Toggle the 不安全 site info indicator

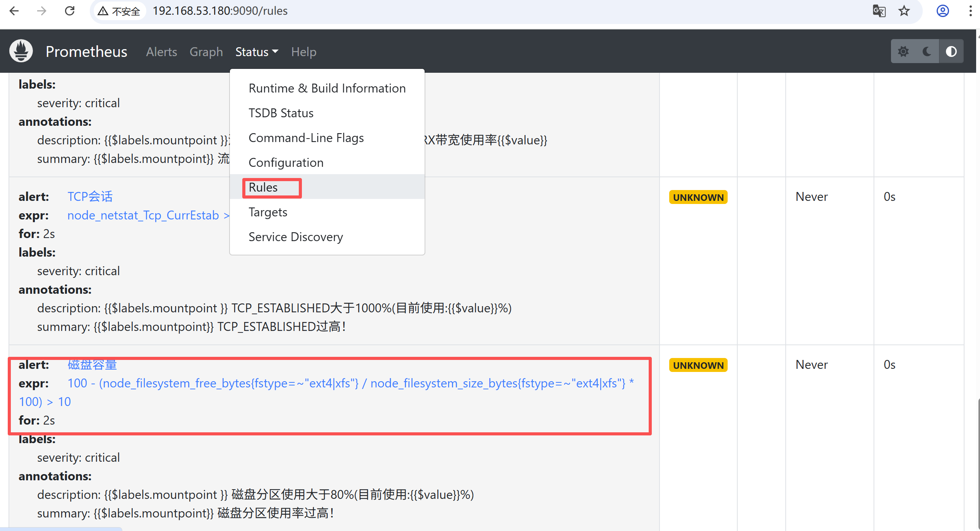coord(118,11)
